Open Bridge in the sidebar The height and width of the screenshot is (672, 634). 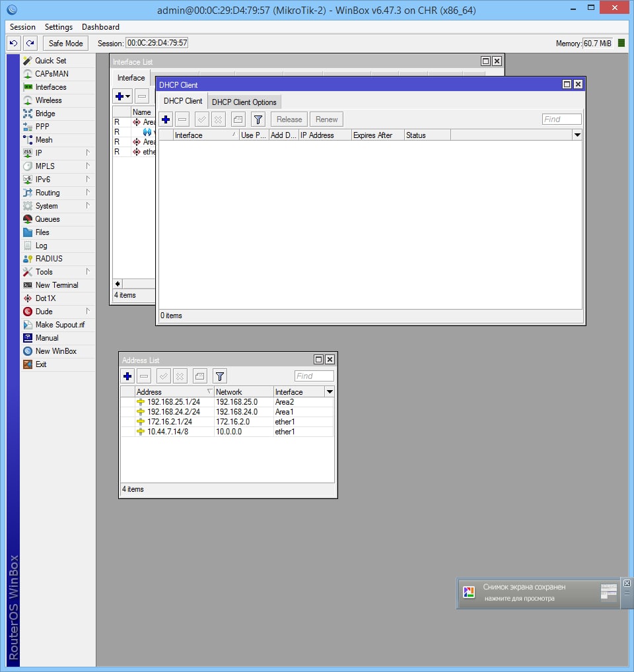(x=58, y=114)
